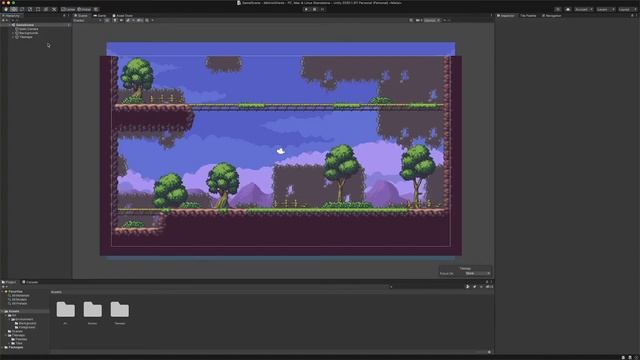Select the Rect tool in the toolbar
Viewport: 640px width, 360px height.
38,9
